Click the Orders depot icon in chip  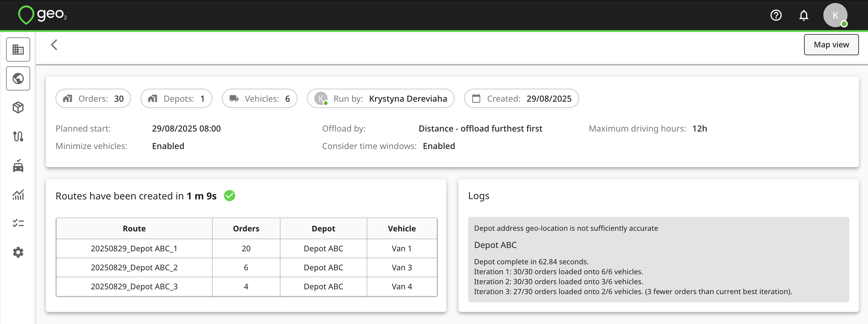tap(68, 98)
